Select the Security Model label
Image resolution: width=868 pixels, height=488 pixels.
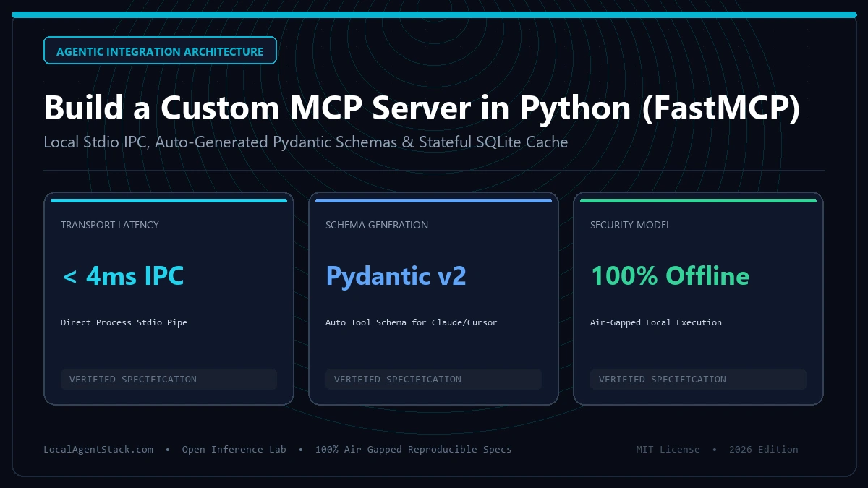[631, 225]
